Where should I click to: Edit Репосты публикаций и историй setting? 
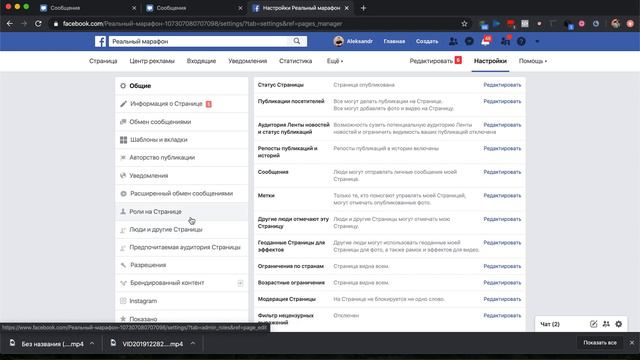502,149
